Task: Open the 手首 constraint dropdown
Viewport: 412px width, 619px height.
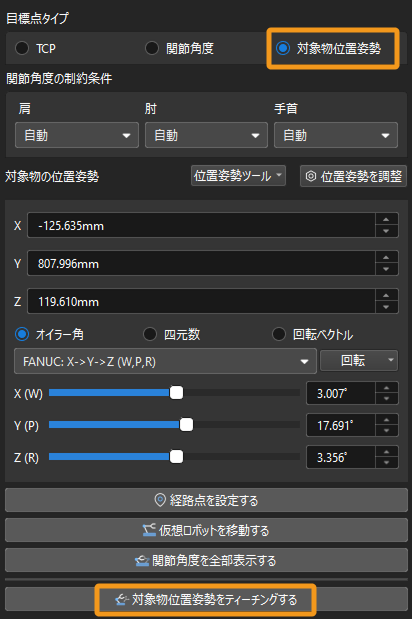Action: click(x=336, y=135)
